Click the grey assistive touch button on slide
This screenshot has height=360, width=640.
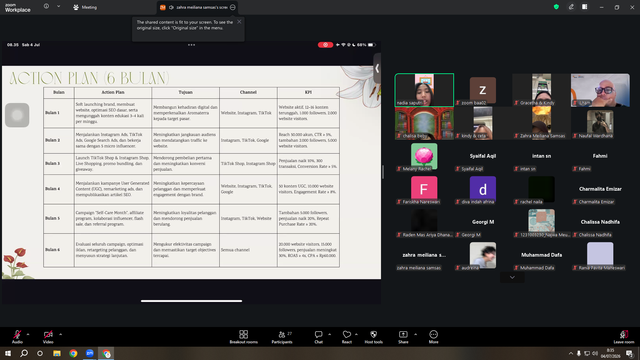17,115
